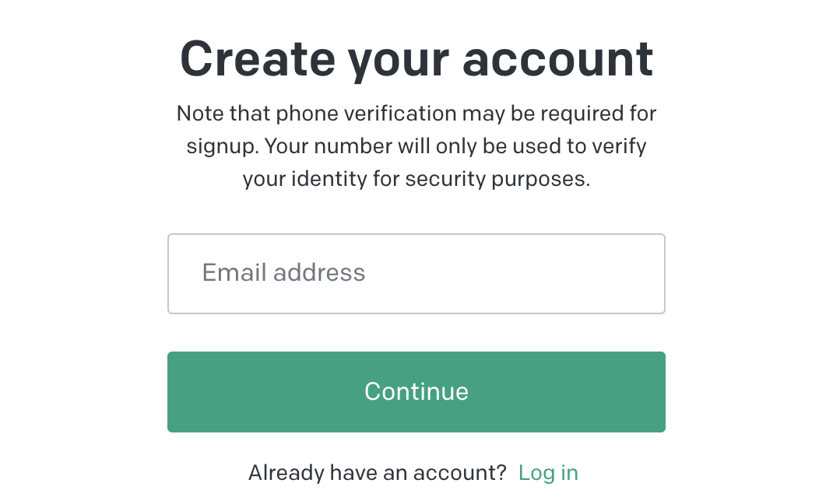This screenshot has width=833, height=504.
Task: Click the Email address input field
Action: 416,274
